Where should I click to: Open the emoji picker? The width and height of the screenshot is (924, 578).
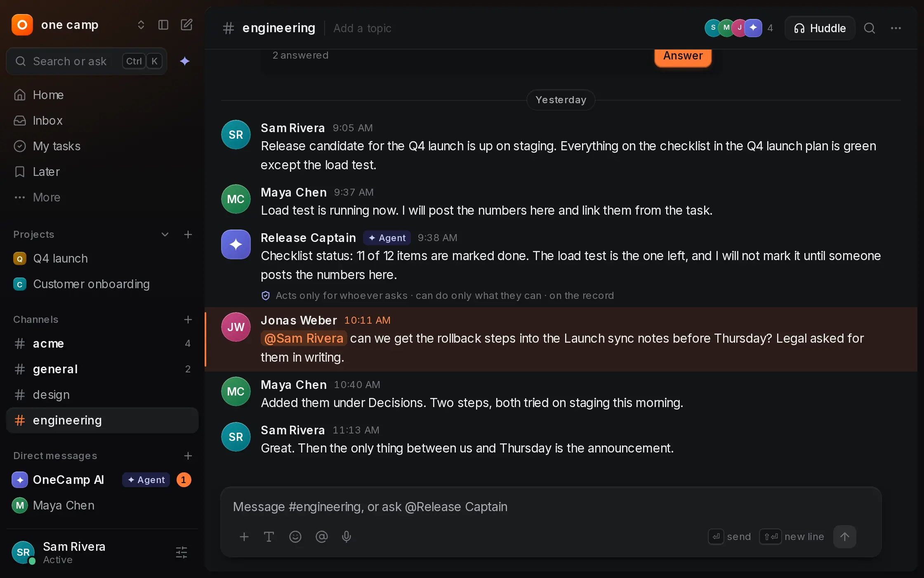[x=295, y=537]
